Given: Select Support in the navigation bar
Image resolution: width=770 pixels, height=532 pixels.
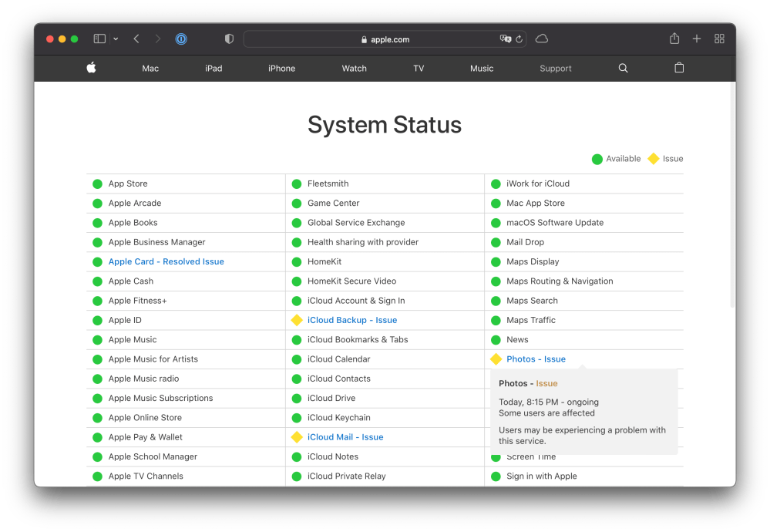Looking at the screenshot, I should (x=555, y=69).
